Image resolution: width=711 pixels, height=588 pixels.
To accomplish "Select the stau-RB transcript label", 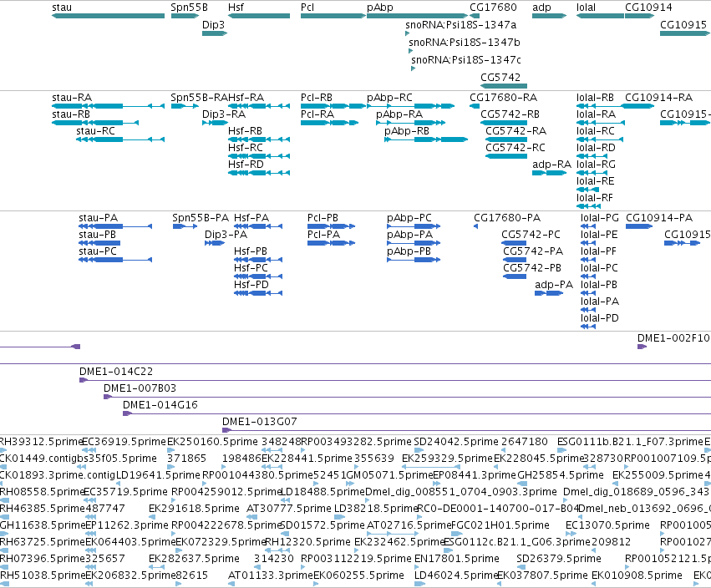I will click(71, 114).
